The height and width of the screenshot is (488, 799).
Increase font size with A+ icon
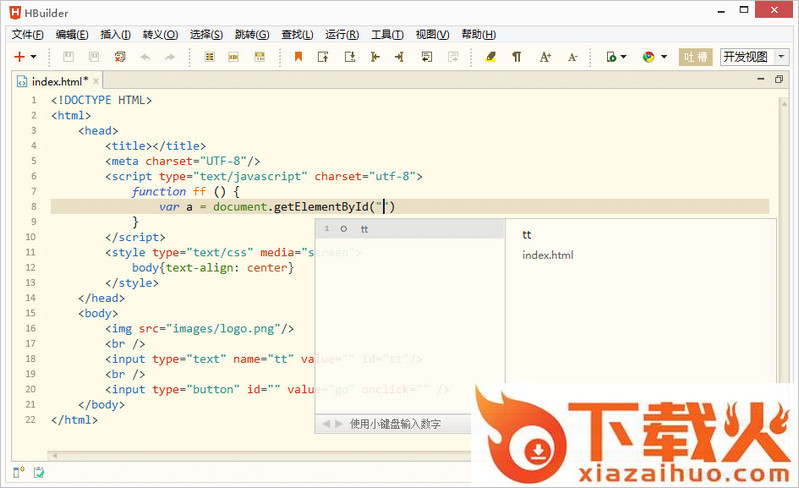pyautogui.click(x=545, y=57)
